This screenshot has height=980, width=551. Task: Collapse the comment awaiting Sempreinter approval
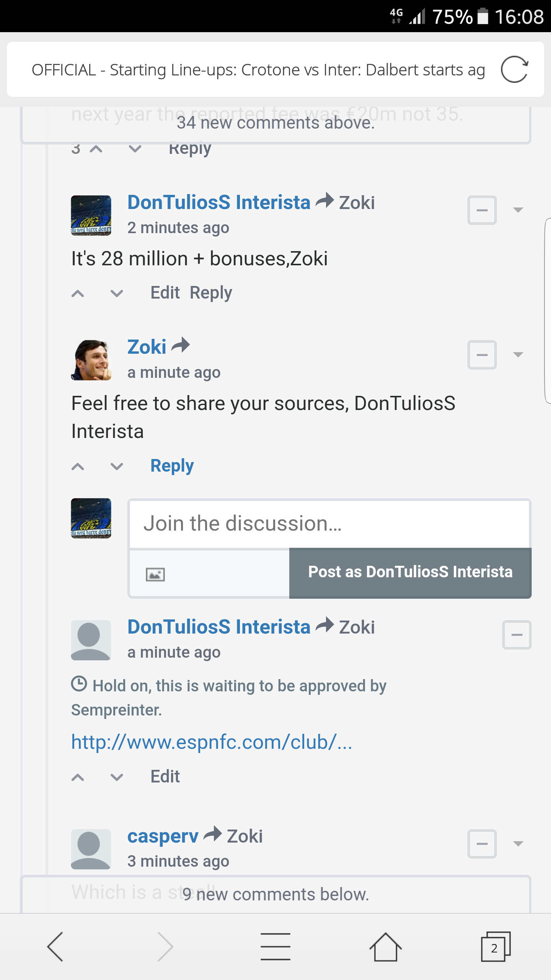pos(517,635)
